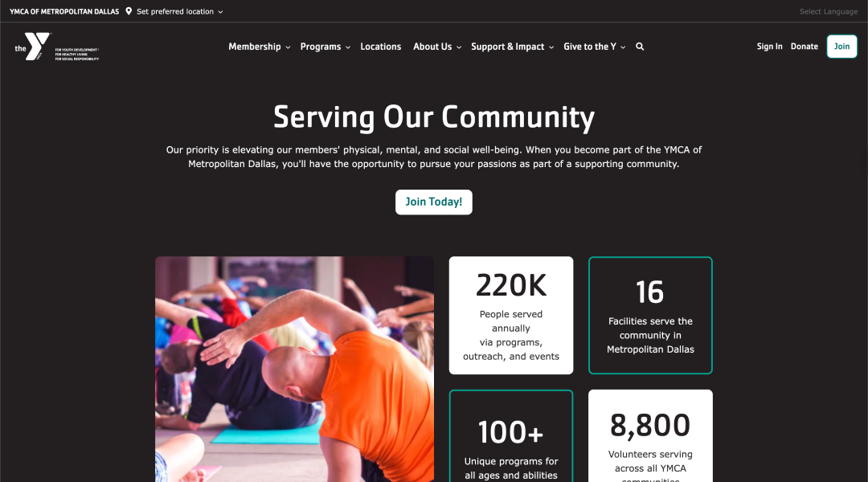Expand the Programs dropdown chevron
The height and width of the screenshot is (482, 868).
click(348, 47)
